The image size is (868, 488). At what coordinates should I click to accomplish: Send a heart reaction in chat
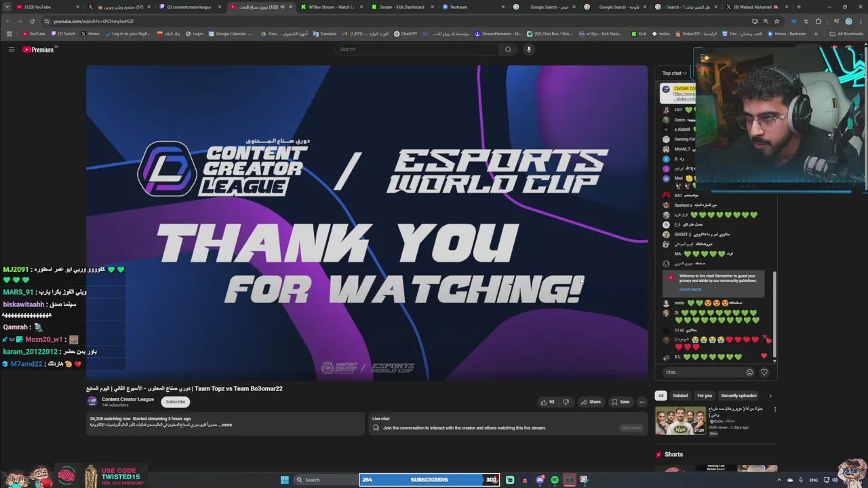[x=764, y=372]
